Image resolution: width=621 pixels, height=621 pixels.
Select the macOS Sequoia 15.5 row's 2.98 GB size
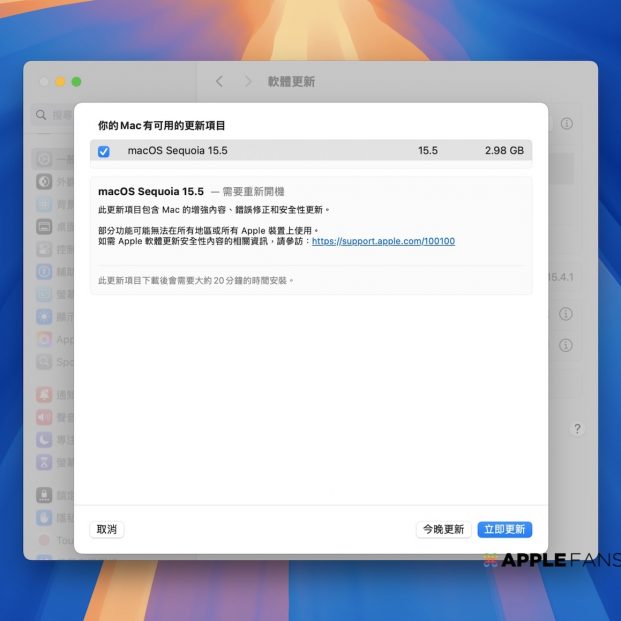pyautogui.click(x=504, y=151)
